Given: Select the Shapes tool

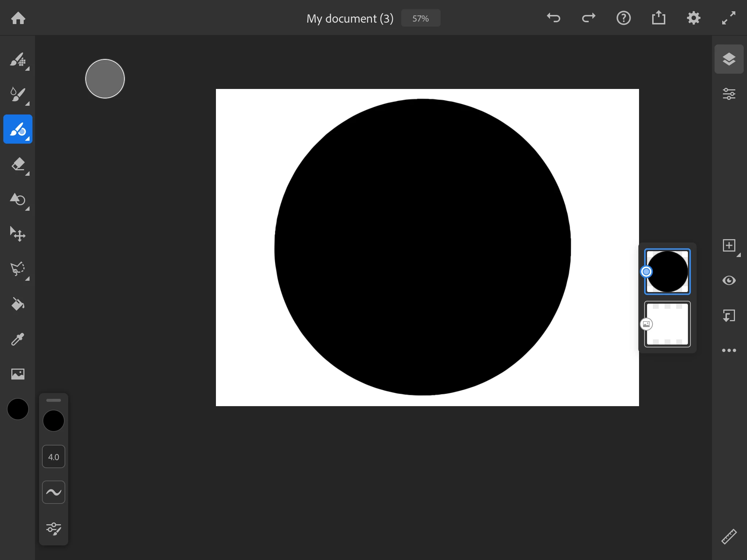Looking at the screenshot, I should (18, 199).
